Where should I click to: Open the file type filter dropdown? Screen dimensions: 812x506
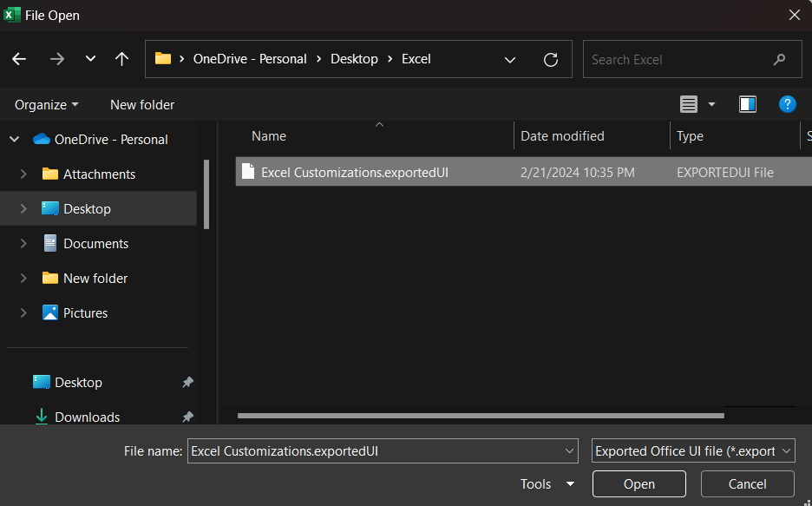click(x=693, y=451)
